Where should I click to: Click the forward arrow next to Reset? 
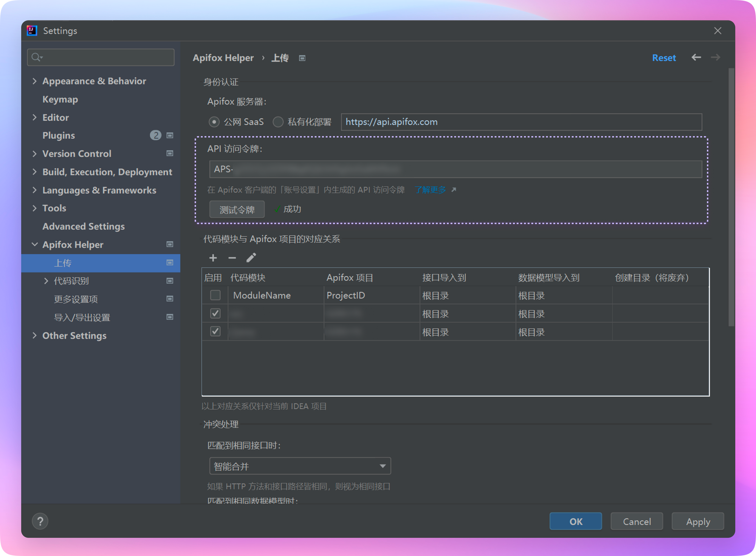[716, 57]
